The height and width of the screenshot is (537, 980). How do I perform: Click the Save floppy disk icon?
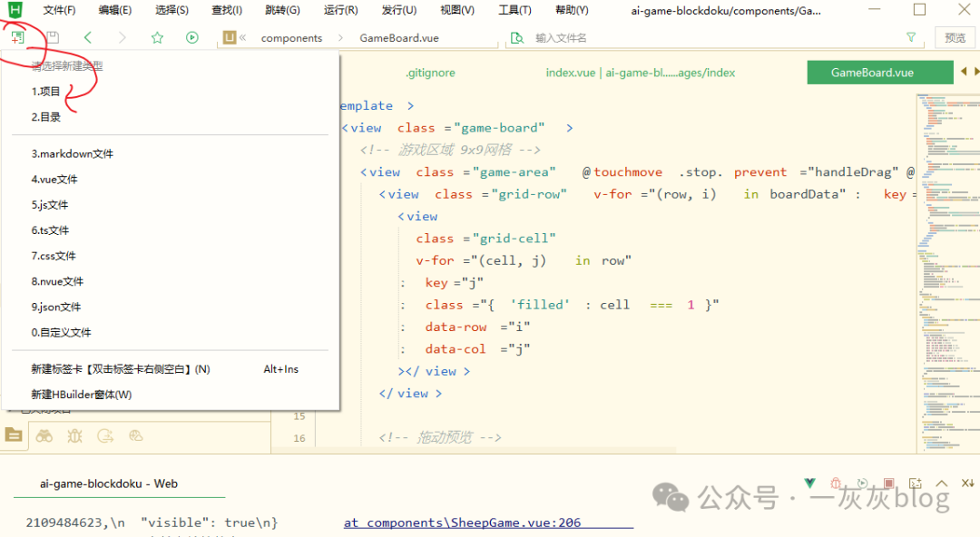(53, 38)
